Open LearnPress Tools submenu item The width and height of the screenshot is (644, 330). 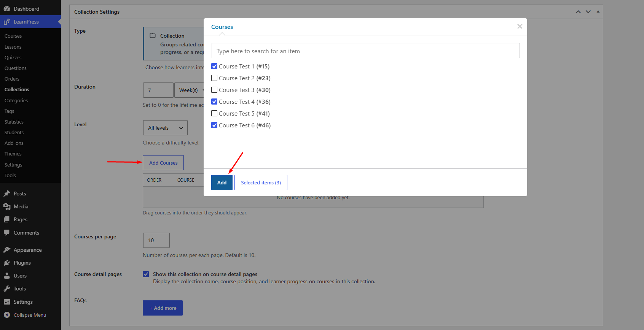pos(10,175)
